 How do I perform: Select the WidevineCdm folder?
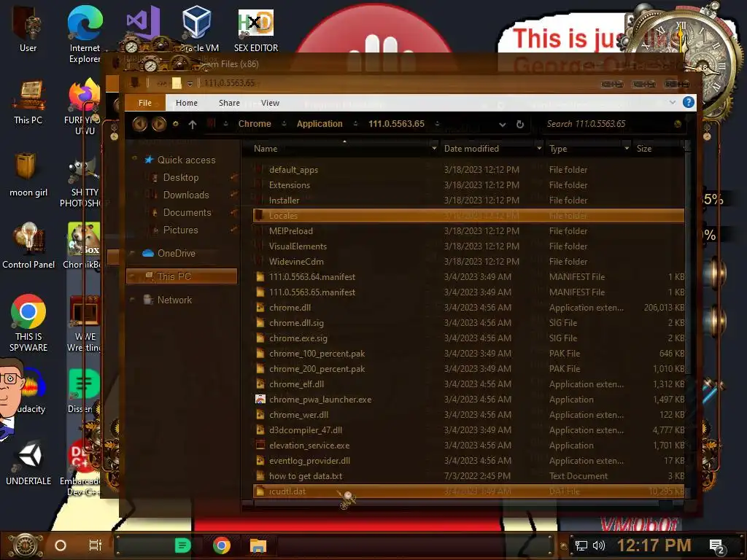point(296,262)
